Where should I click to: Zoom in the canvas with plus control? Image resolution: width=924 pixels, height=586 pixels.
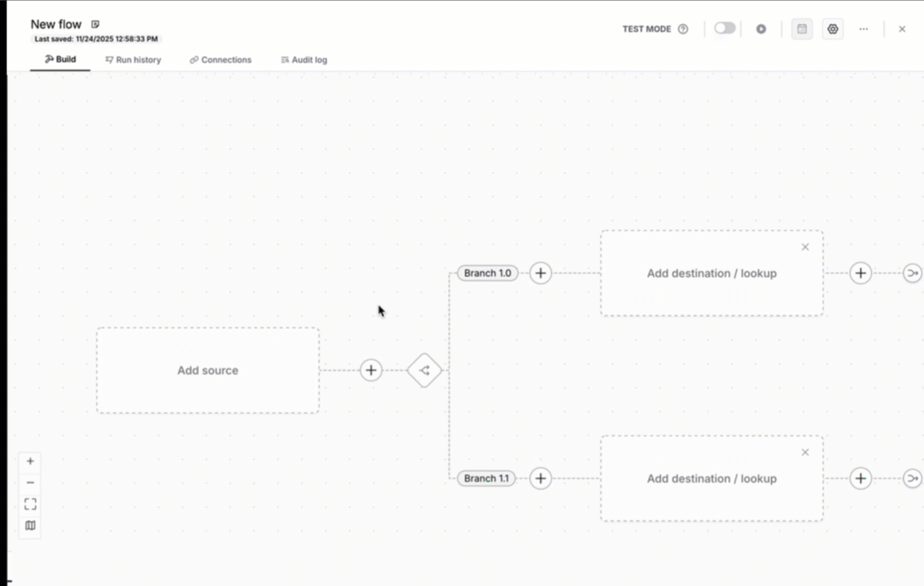(x=30, y=461)
